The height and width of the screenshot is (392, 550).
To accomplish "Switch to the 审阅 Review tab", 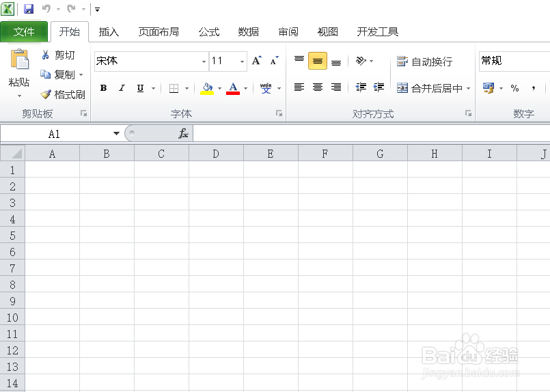I will click(288, 32).
